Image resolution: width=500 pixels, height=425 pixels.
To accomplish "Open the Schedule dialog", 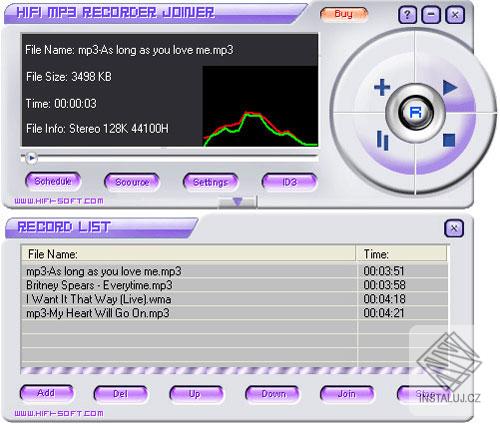I will coord(53,182).
